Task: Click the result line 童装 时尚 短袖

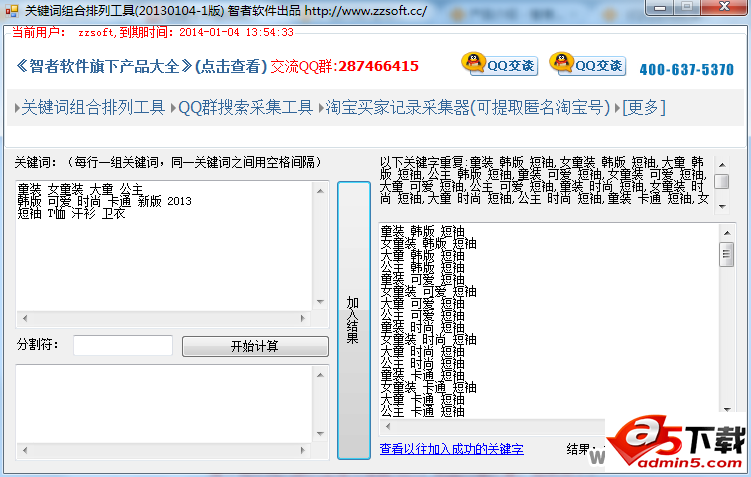Action: pyautogui.click(x=422, y=328)
